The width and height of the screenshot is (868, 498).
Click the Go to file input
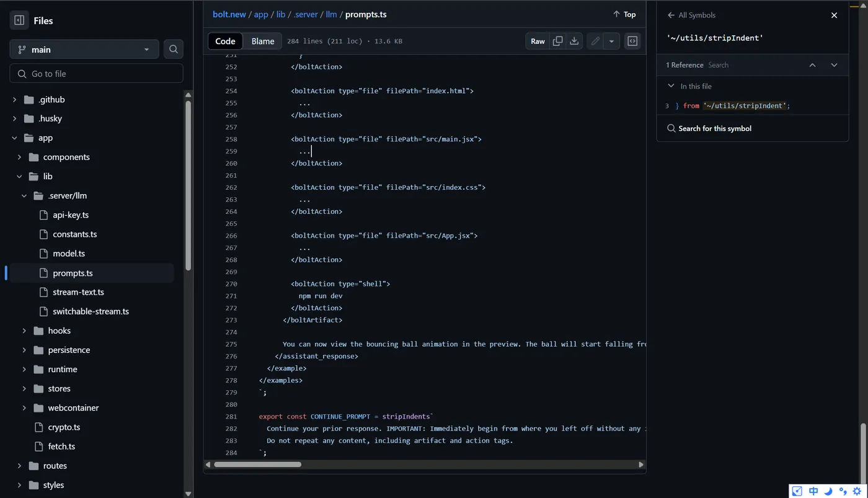point(96,74)
